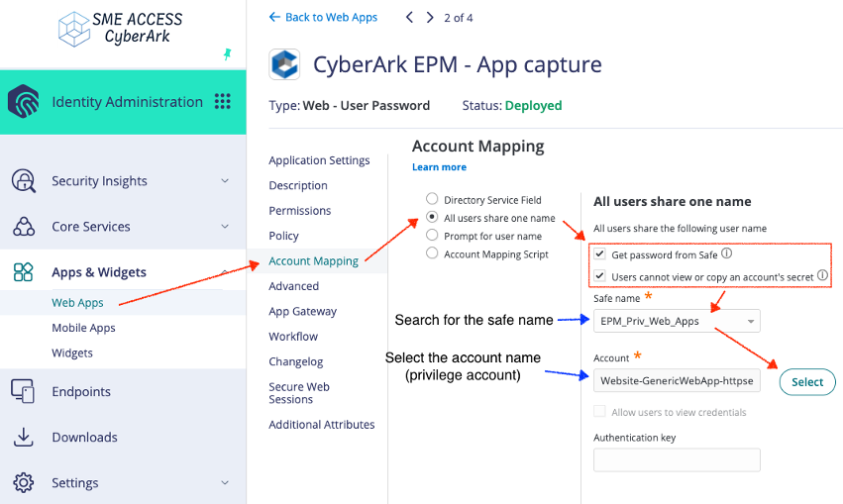Viewport: 843px width, 504px height.
Task: Open the app switcher dots grid
Action: pyautogui.click(x=223, y=101)
